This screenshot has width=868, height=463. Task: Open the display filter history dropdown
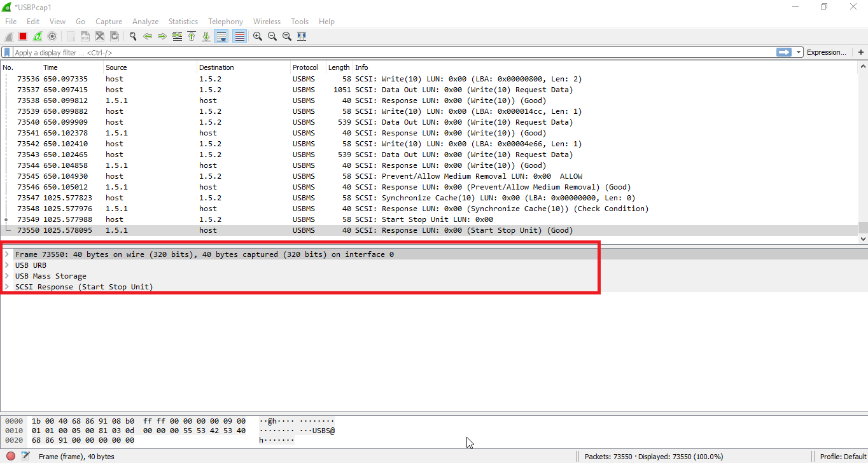[799, 52]
